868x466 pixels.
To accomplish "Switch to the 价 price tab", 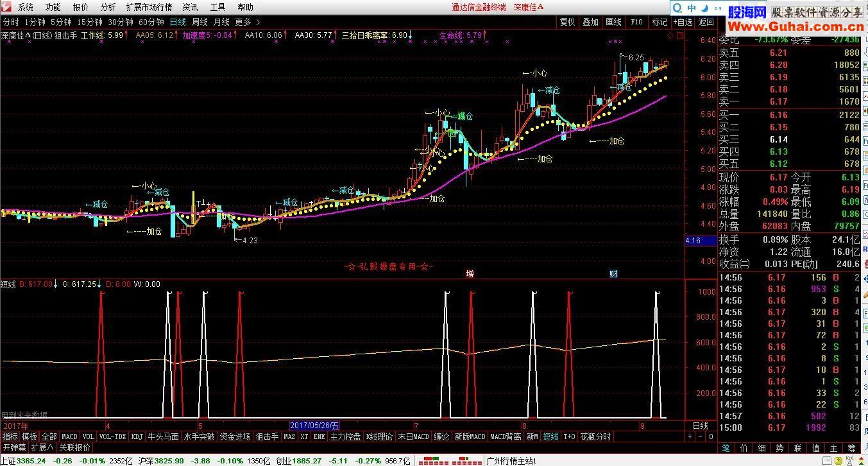I will (744, 448).
